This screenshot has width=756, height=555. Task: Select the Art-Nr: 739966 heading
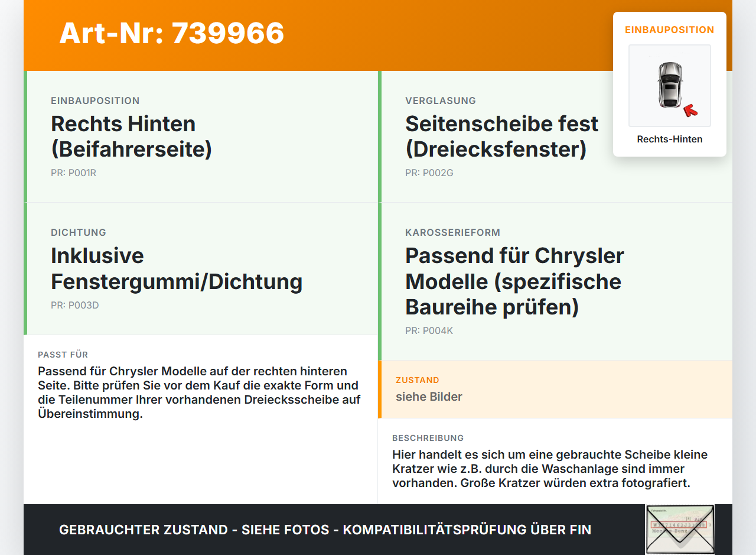click(172, 33)
